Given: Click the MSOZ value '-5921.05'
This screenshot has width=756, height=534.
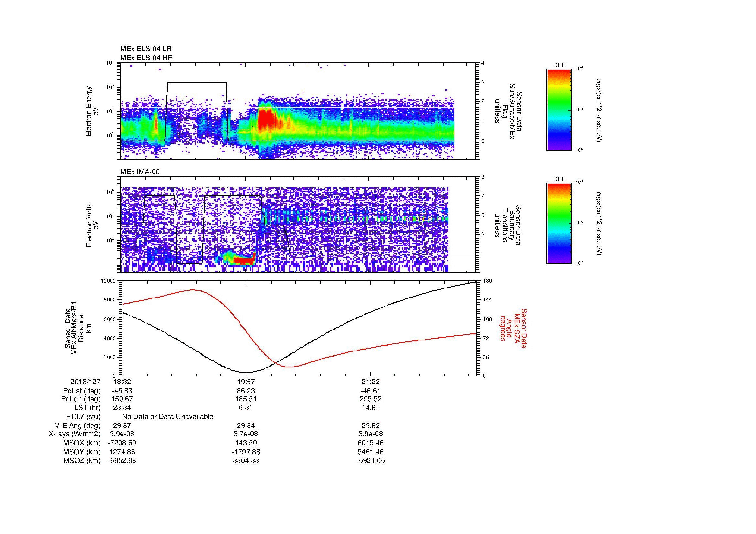Looking at the screenshot, I should tap(370, 461).
